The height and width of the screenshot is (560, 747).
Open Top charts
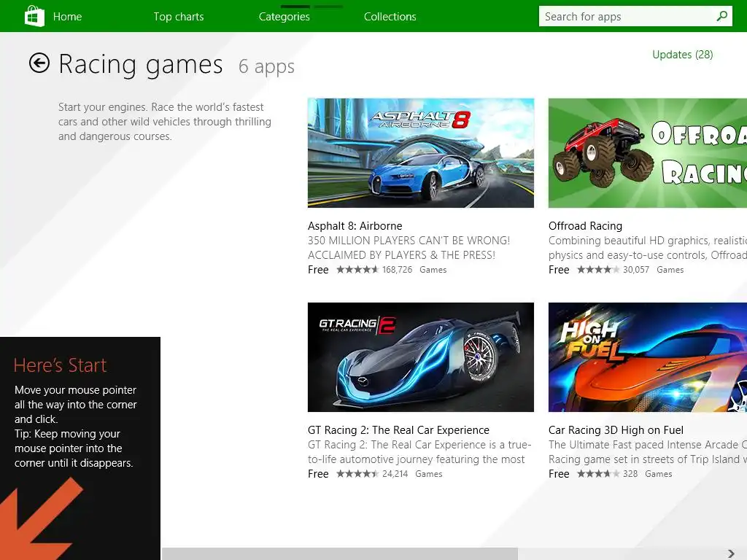click(179, 17)
